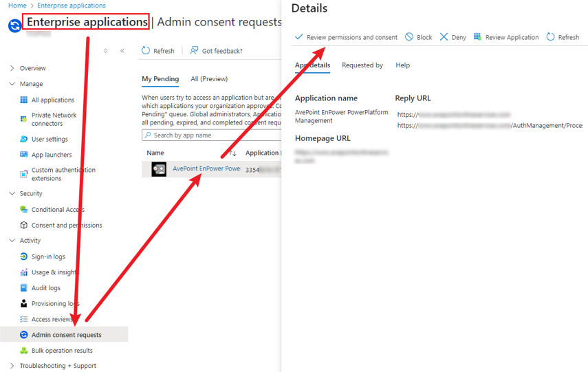Image resolution: width=588 pixels, height=372 pixels.
Task: Click the Custom authentication extensions icon
Action: pos(23,174)
